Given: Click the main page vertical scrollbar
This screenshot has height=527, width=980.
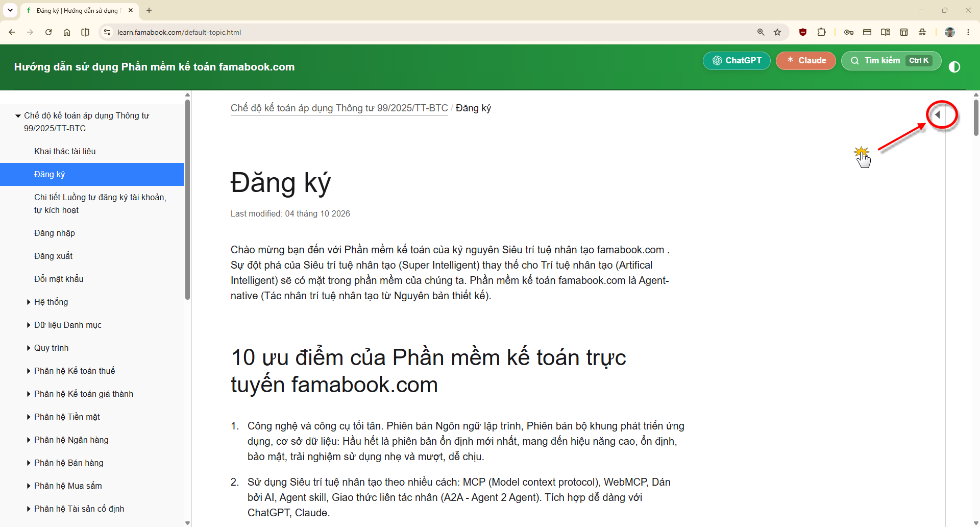Looking at the screenshot, I should click(976, 117).
